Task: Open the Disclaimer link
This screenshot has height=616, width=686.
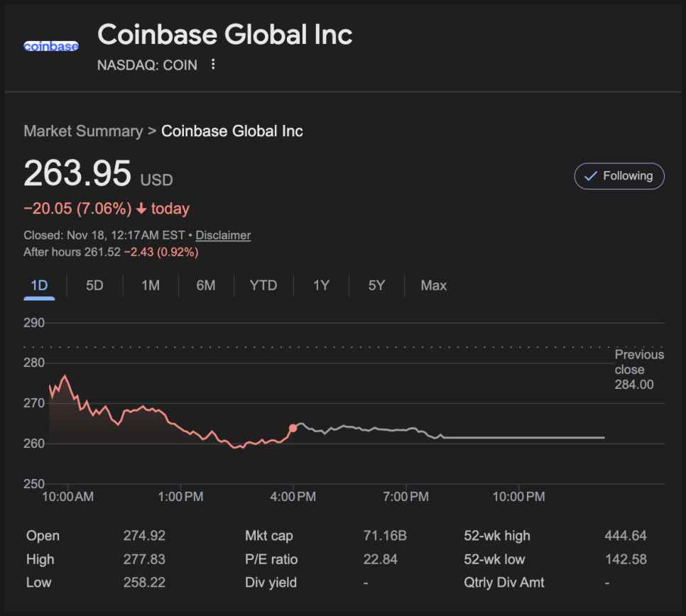Action: point(223,235)
